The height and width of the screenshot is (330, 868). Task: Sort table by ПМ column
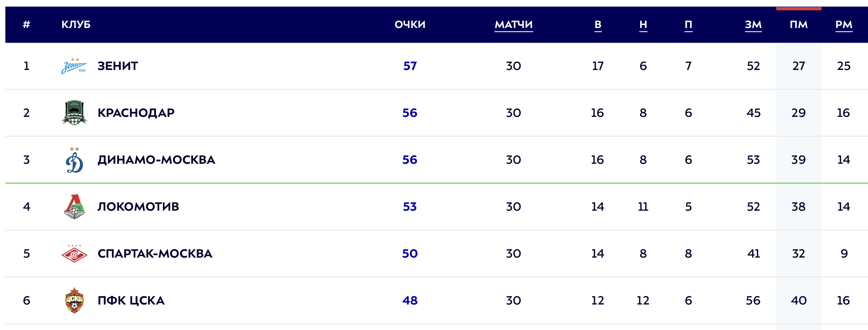point(798,25)
